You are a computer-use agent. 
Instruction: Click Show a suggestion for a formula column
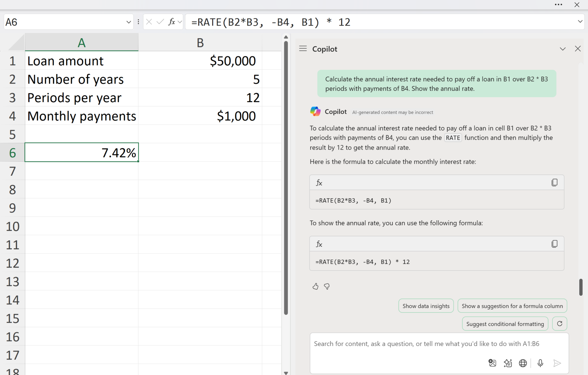point(512,306)
